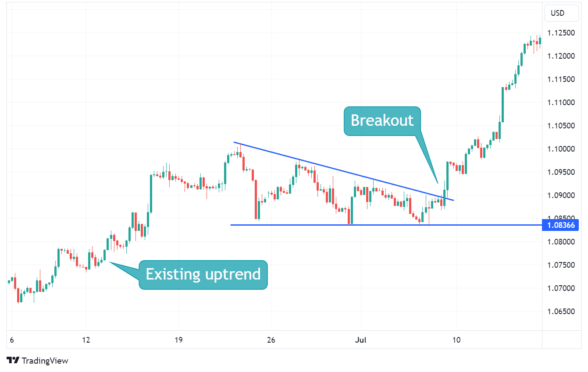The width and height of the screenshot is (588, 372).
Task: Select the horizontal blue support line
Action: click(x=307, y=225)
